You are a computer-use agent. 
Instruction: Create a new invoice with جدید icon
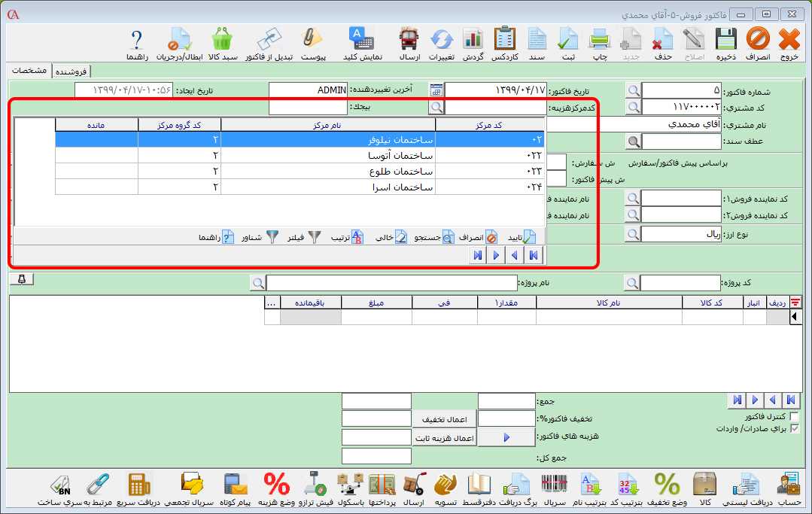631,43
